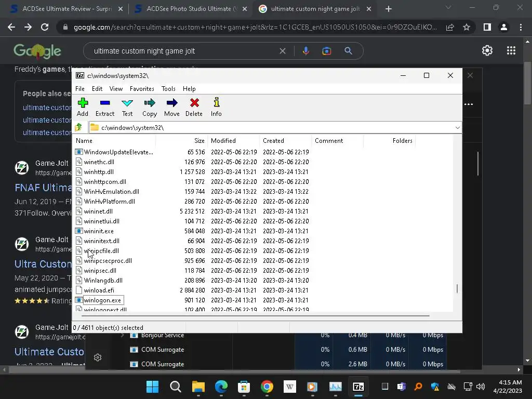Reload the Google search page

(x=45, y=27)
